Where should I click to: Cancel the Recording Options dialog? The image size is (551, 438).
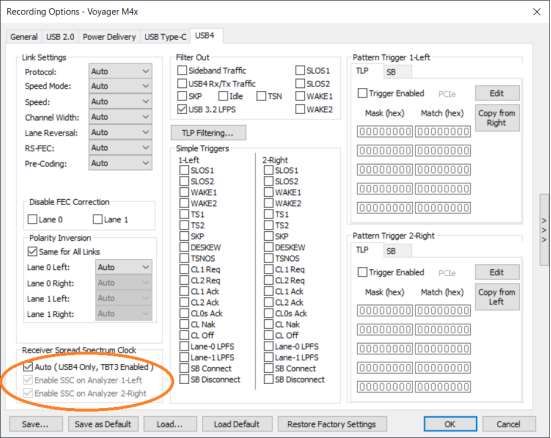click(508, 424)
